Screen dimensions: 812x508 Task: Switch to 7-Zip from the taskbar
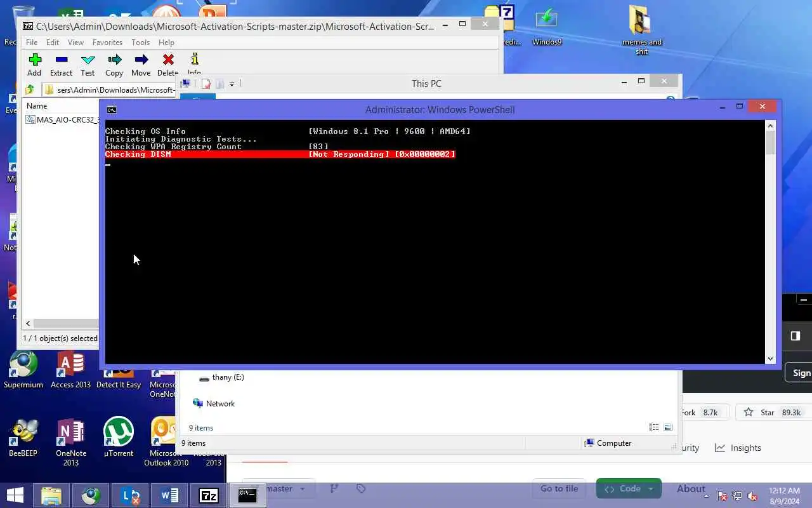pyautogui.click(x=209, y=495)
